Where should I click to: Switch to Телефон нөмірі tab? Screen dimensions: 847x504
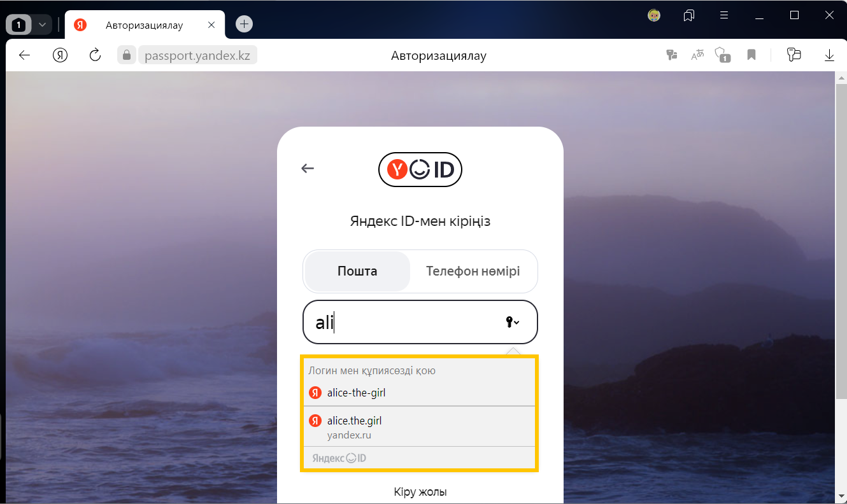click(x=473, y=271)
